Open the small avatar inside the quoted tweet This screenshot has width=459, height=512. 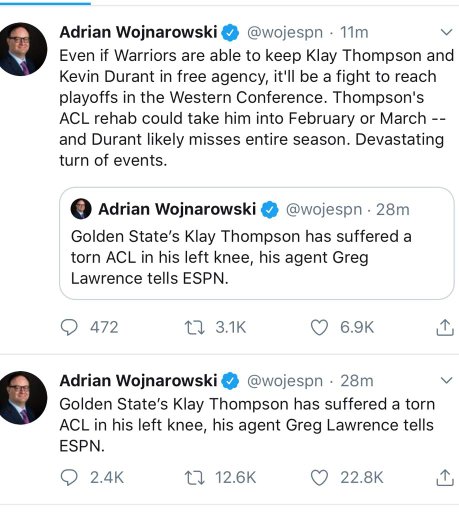(x=81, y=209)
